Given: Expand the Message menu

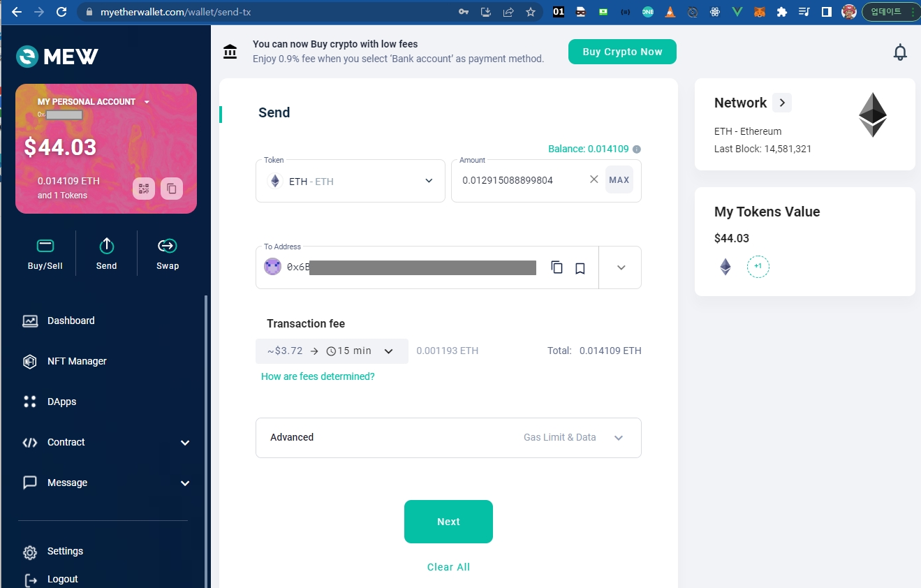Looking at the screenshot, I should (106, 483).
